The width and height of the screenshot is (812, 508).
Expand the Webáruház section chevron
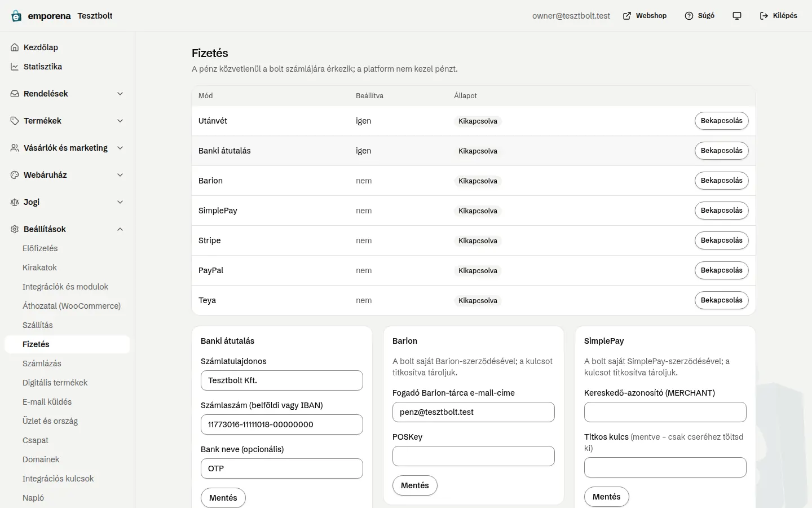pyautogui.click(x=120, y=175)
